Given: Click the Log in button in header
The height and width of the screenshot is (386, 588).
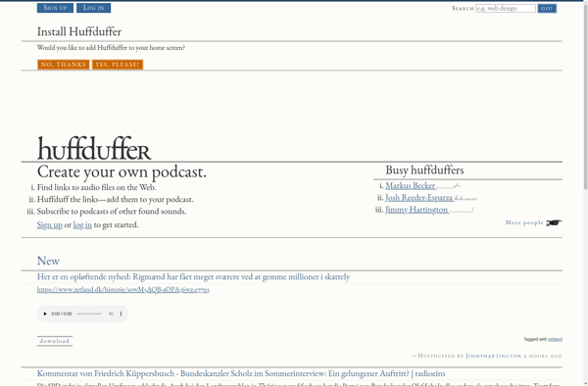Looking at the screenshot, I should (x=94, y=8).
